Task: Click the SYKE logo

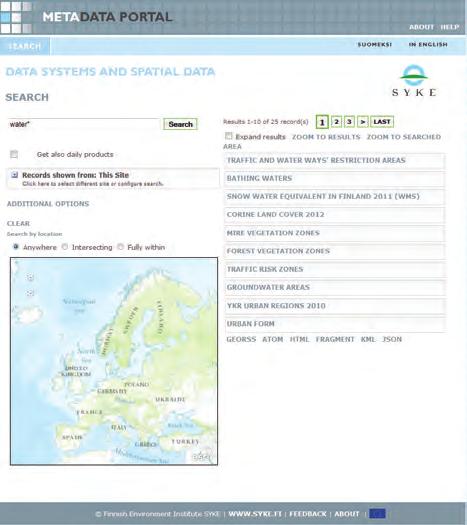Action: [414, 81]
